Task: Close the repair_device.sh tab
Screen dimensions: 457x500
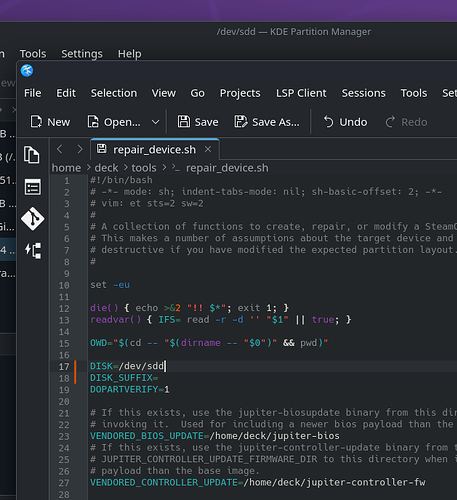Action: pyautogui.click(x=208, y=149)
